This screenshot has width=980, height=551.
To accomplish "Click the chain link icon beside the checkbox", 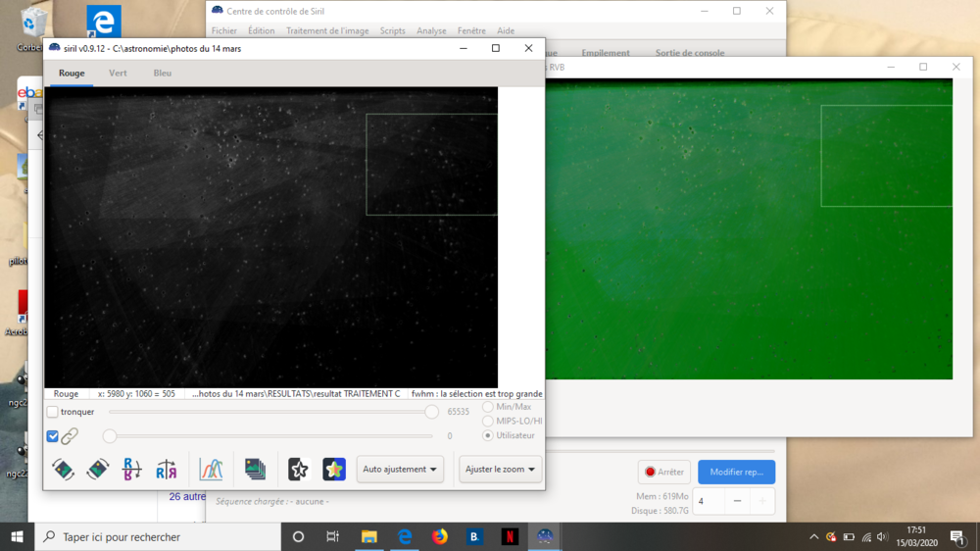I will (70, 436).
